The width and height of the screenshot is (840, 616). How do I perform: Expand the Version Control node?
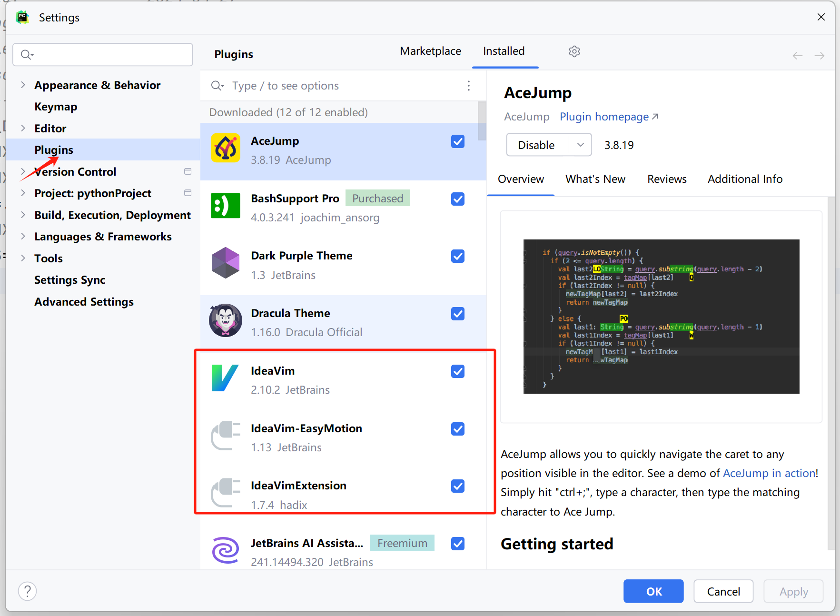click(23, 171)
